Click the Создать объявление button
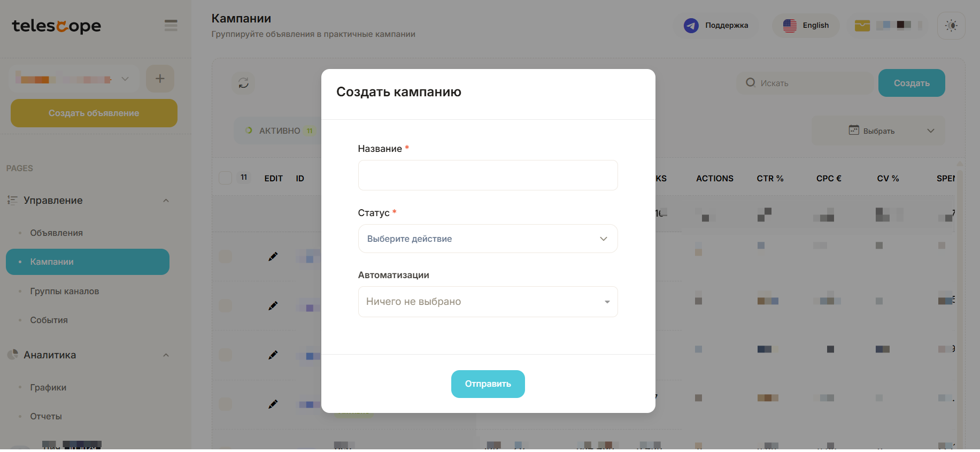This screenshot has width=980, height=452. coord(94,113)
